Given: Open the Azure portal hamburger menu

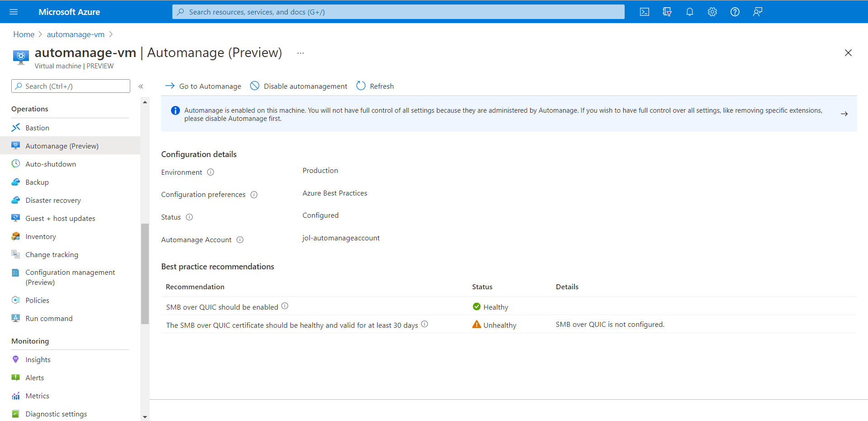Looking at the screenshot, I should point(14,12).
